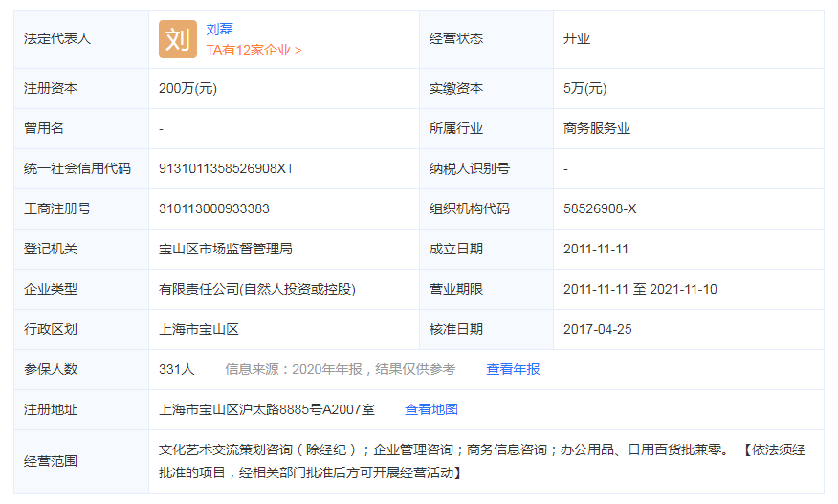Click the orange 刘 avatar icon
This screenshot has height=504, width=838.
(177, 39)
